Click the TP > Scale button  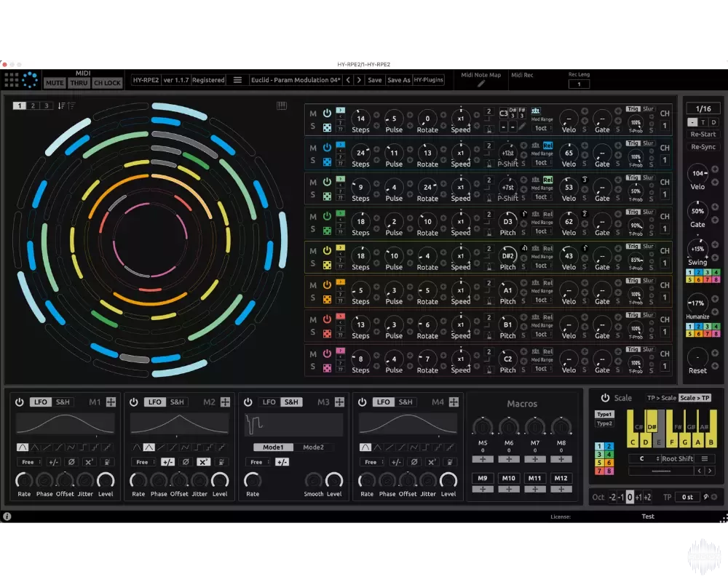[x=662, y=398]
